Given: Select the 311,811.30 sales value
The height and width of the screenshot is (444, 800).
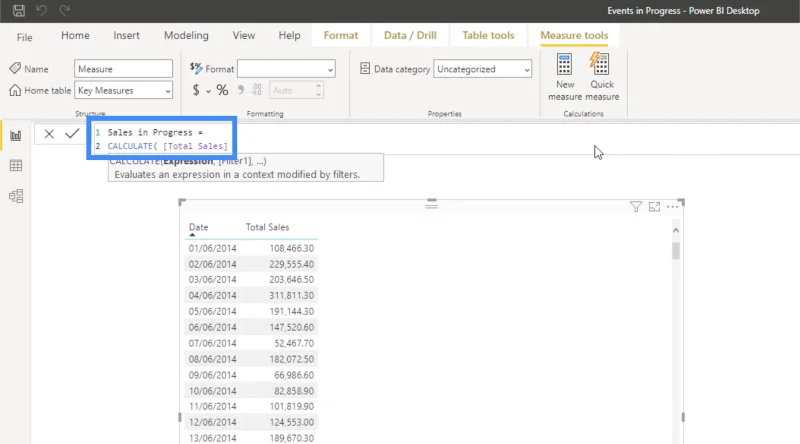Looking at the screenshot, I should [291, 295].
